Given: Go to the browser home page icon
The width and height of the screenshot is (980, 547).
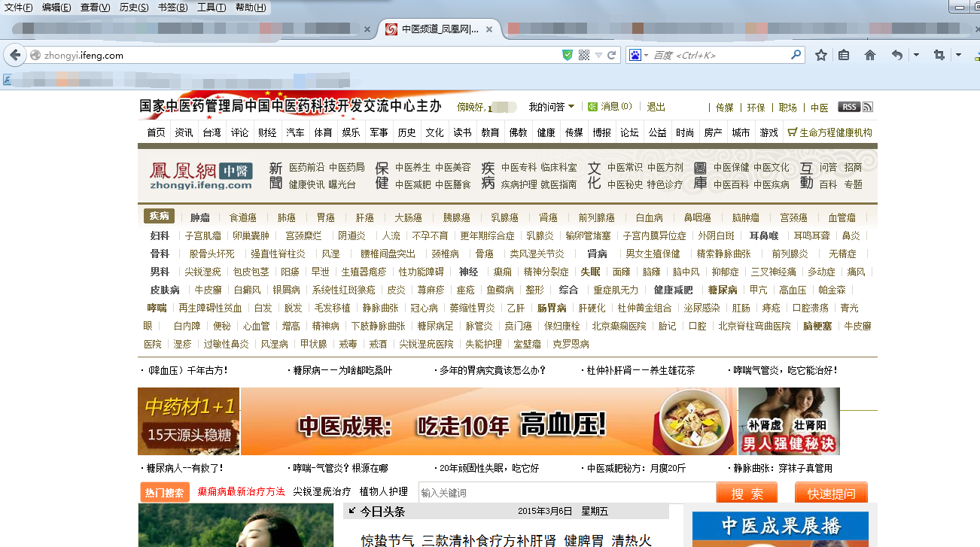Looking at the screenshot, I should pos(870,55).
